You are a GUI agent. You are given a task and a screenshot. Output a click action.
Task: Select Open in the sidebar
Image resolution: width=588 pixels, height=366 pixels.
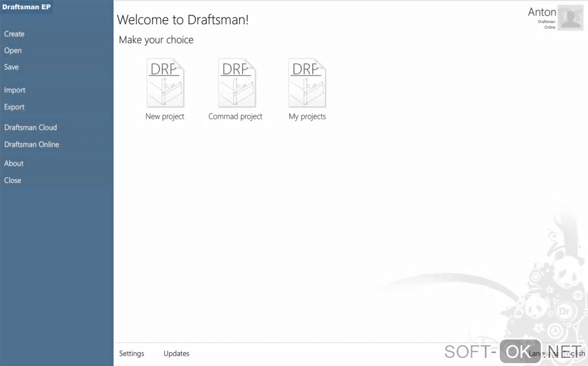pos(13,51)
